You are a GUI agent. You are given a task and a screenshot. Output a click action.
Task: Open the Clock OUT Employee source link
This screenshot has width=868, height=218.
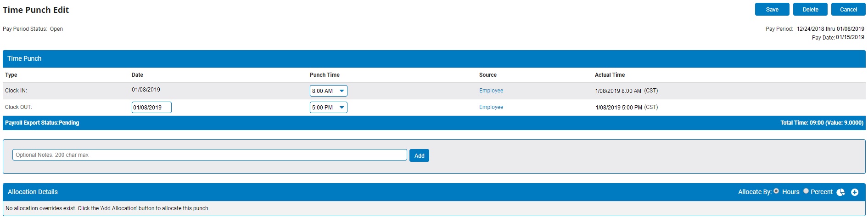point(491,107)
